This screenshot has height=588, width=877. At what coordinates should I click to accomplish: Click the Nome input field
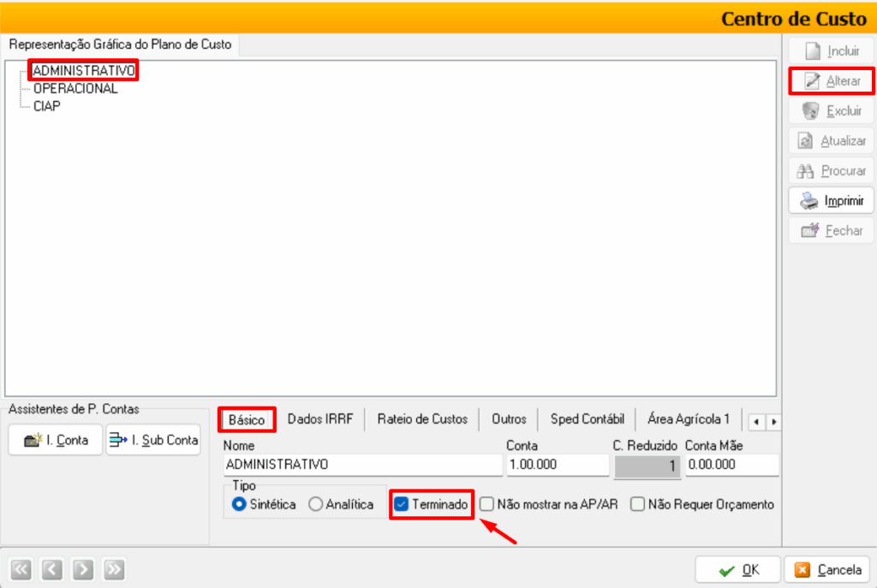362,465
